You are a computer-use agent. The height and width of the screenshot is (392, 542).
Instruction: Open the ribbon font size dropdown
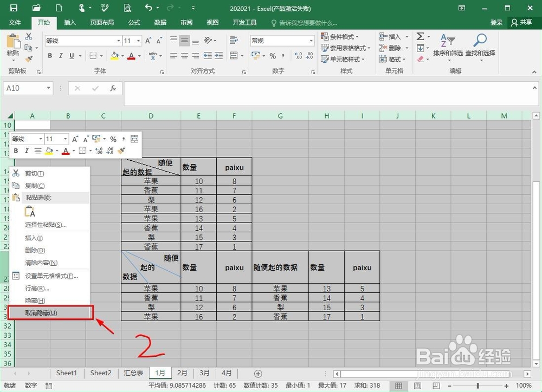[x=139, y=41]
